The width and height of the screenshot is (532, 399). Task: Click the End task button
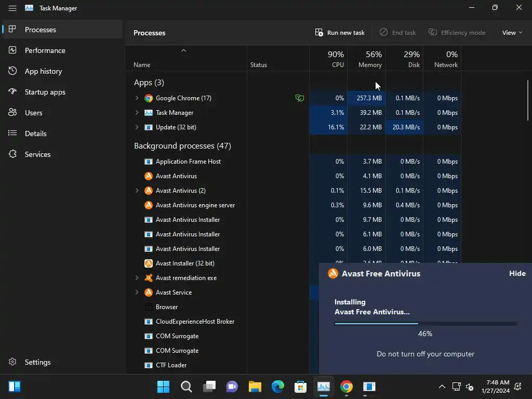(x=397, y=33)
